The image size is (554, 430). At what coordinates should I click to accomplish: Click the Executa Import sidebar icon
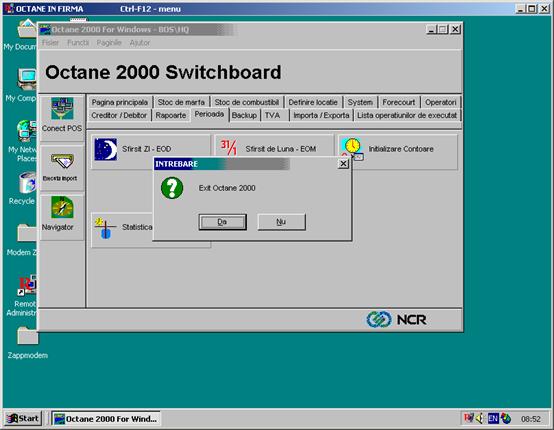point(62,161)
